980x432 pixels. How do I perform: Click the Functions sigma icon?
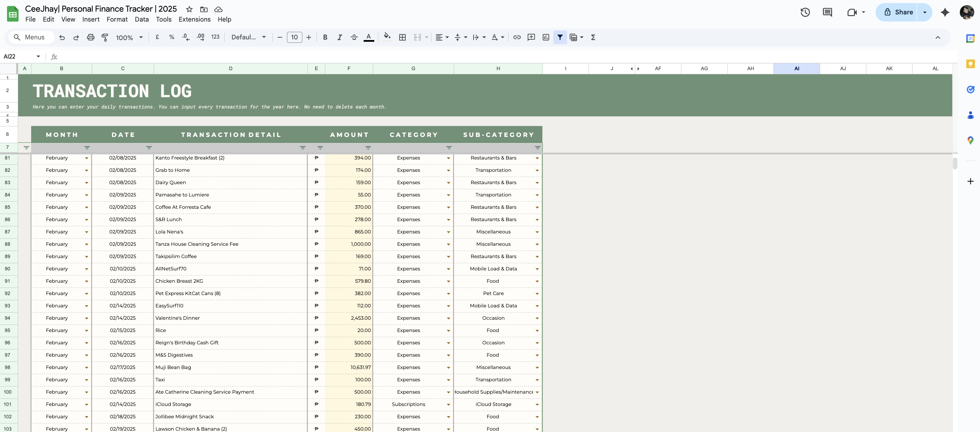click(x=593, y=37)
